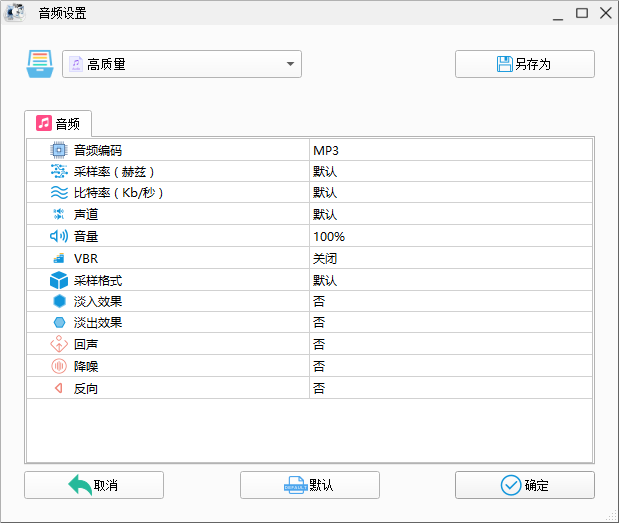Click the sample rate (采样率) icon
The width and height of the screenshot is (619, 523).
pyautogui.click(x=59, y=171)
